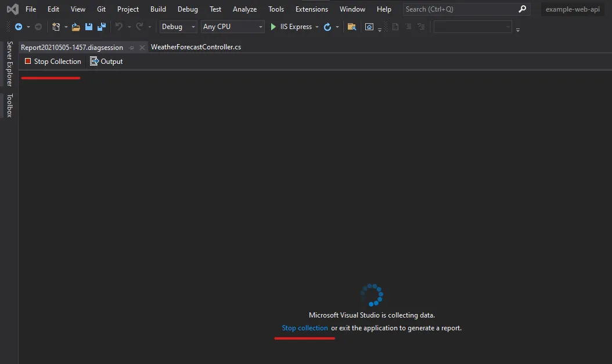The width and height of the screenshot is (612, 364).
Task: Open the Analyze menu
Action: 244,9
